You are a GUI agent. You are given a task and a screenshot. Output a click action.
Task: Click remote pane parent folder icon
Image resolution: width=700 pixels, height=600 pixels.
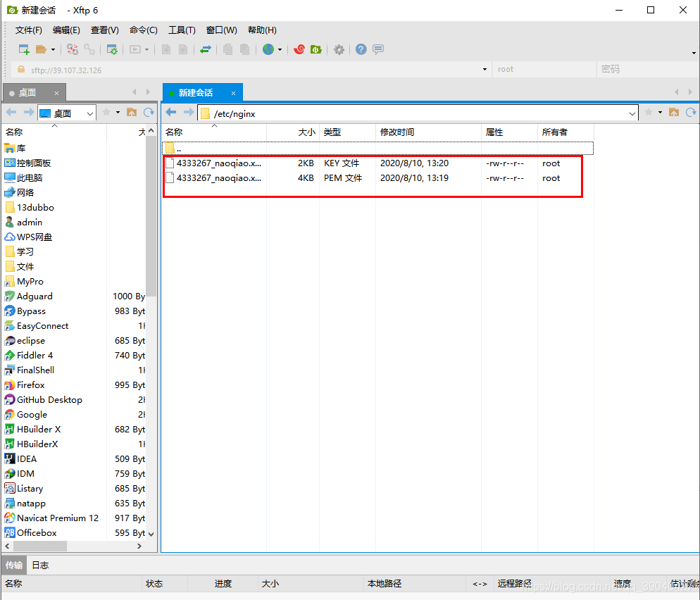tap(674, 112)
